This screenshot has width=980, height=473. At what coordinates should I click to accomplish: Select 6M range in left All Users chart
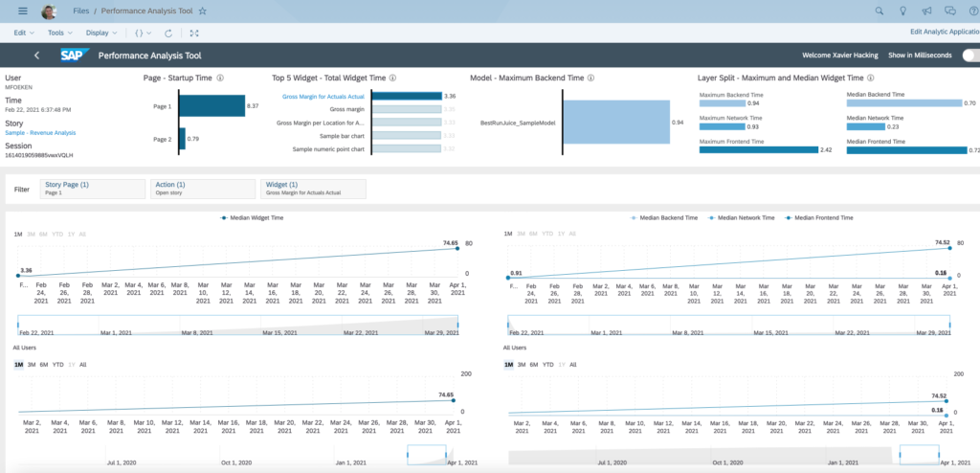coord(44,364)
